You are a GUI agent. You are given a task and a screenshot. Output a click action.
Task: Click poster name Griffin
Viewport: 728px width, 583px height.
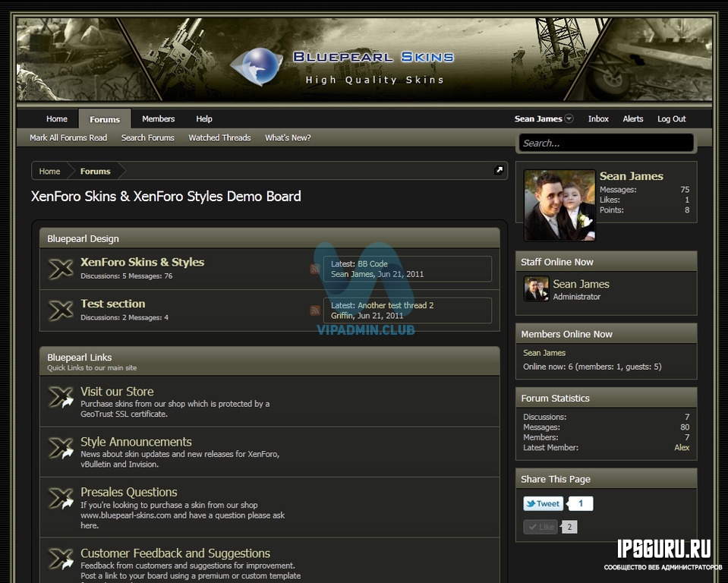342,316
